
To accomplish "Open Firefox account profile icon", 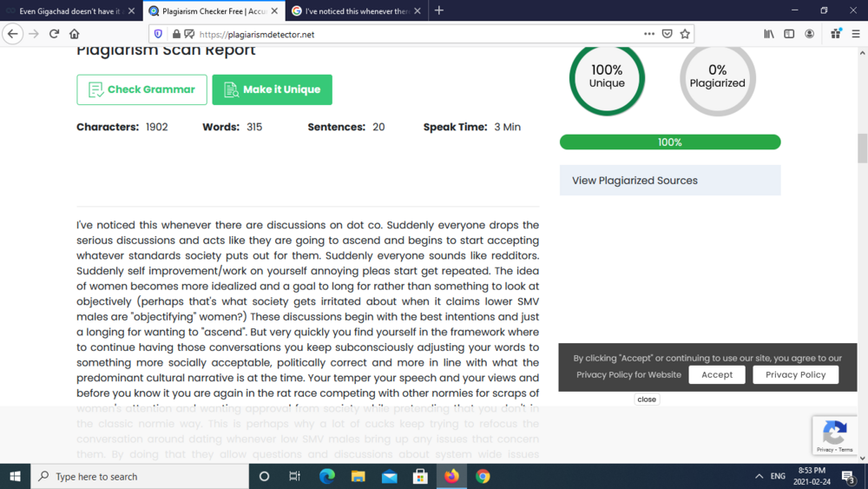I will [810, 34].
